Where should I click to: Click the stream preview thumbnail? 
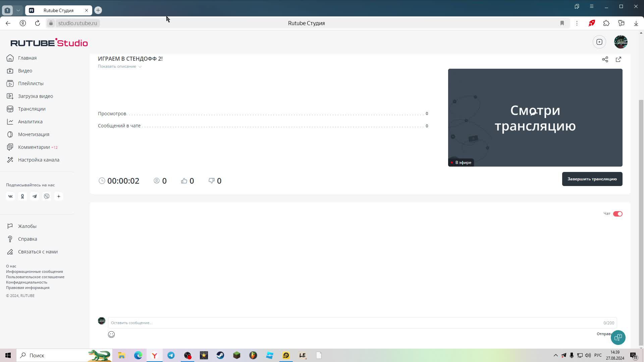(535, 118)
